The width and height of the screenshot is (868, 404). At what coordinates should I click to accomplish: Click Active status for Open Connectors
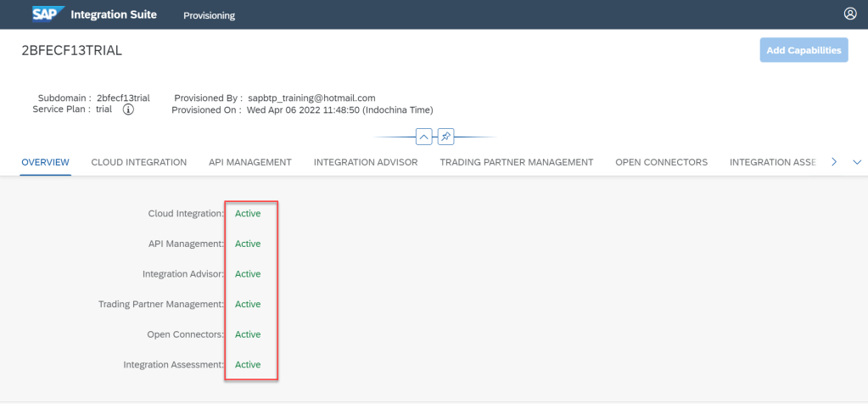(x=248, y=334)
